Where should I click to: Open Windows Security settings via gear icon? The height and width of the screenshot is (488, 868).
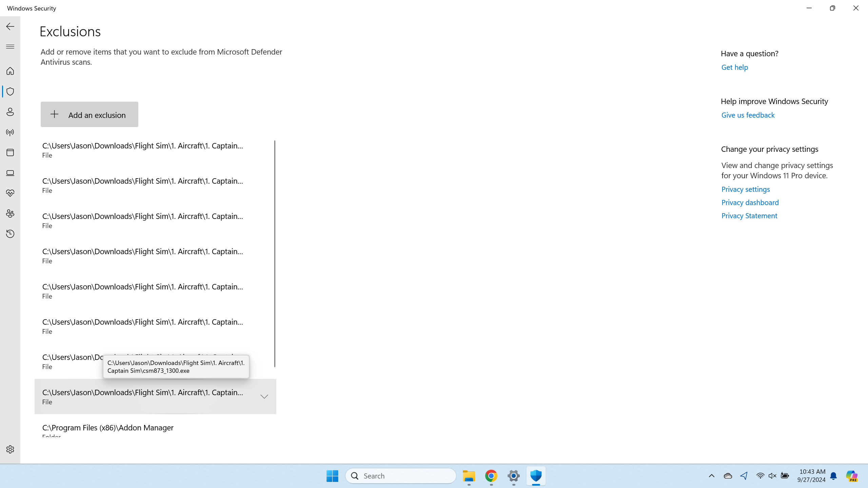point(10,449)
